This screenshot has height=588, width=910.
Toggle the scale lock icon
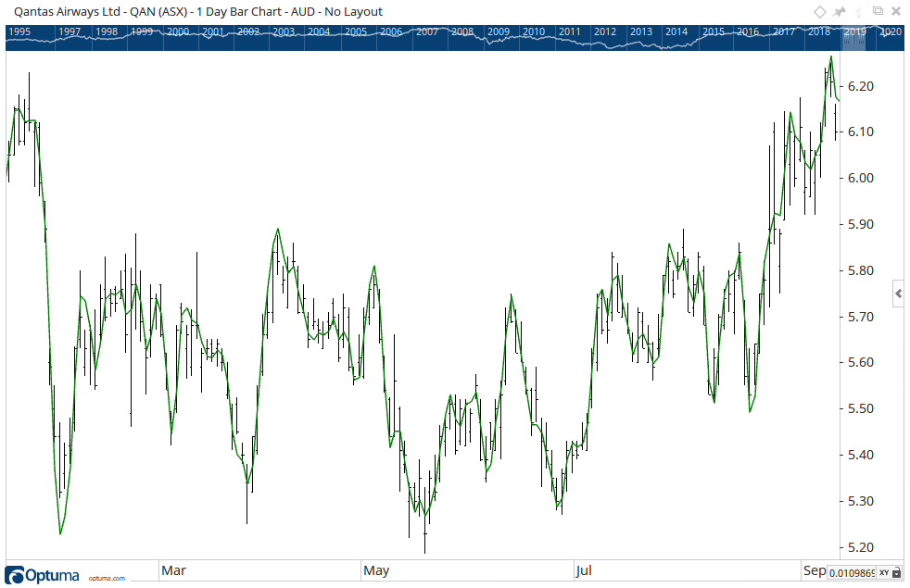point(897,573)
